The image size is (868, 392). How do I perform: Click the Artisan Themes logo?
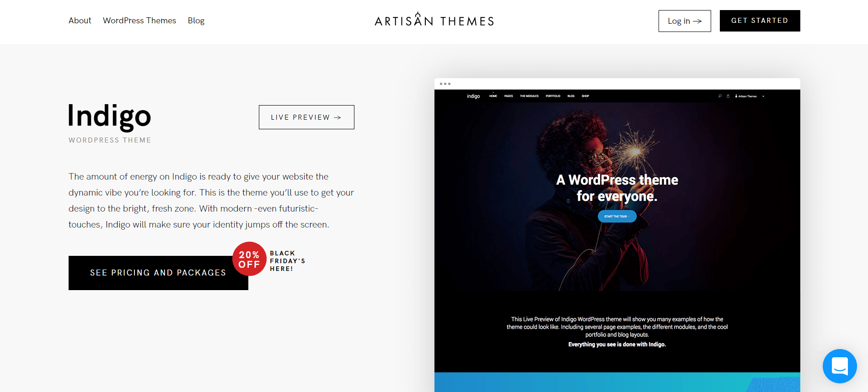(434, 20)
